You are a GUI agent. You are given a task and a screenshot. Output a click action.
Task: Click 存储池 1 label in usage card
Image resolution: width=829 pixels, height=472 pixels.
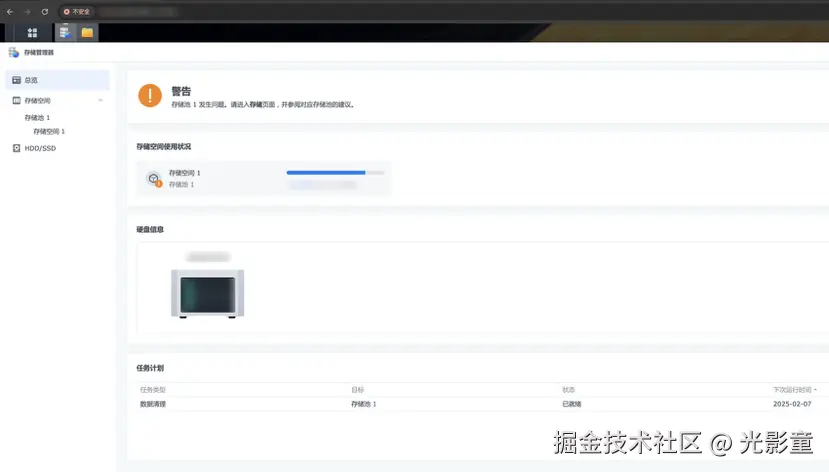[181, 184]
